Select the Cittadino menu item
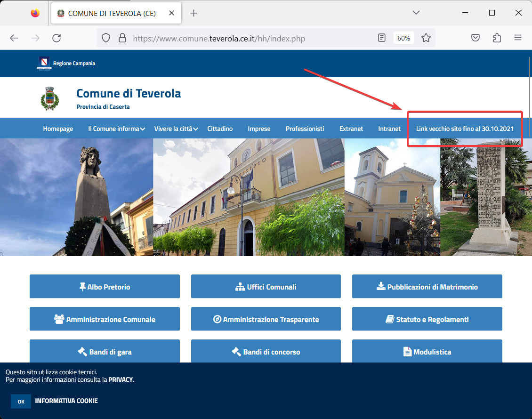 [220, 129]
